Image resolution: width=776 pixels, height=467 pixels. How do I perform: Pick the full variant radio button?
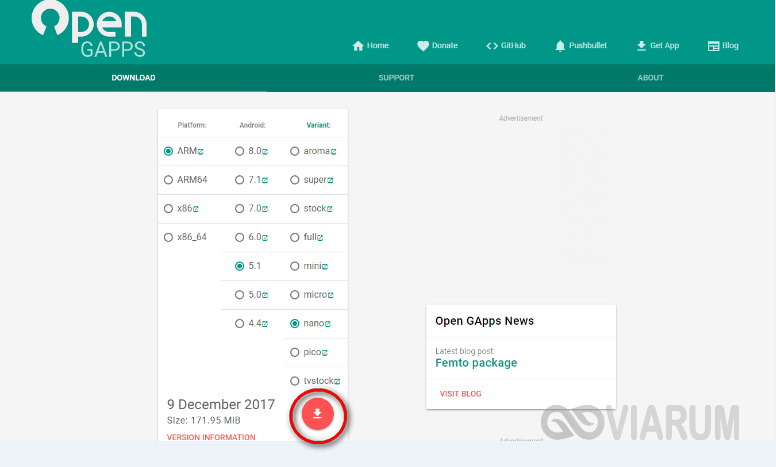(294, 237)
